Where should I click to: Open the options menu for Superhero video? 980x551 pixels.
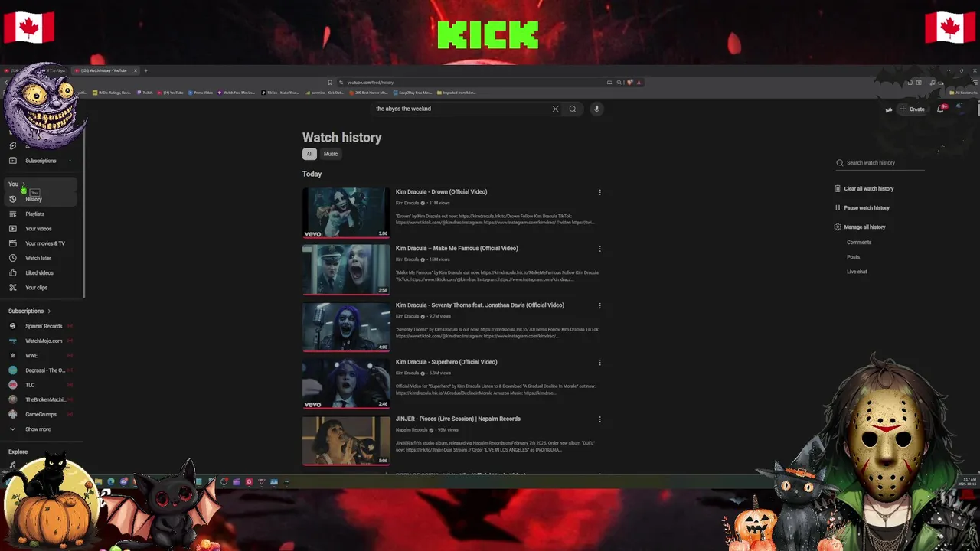point(599,362)
